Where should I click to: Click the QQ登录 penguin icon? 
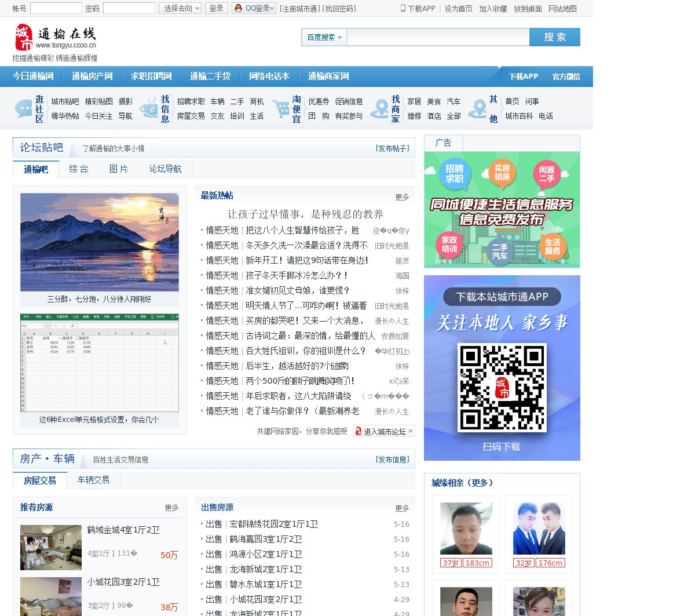pos(238,8)
